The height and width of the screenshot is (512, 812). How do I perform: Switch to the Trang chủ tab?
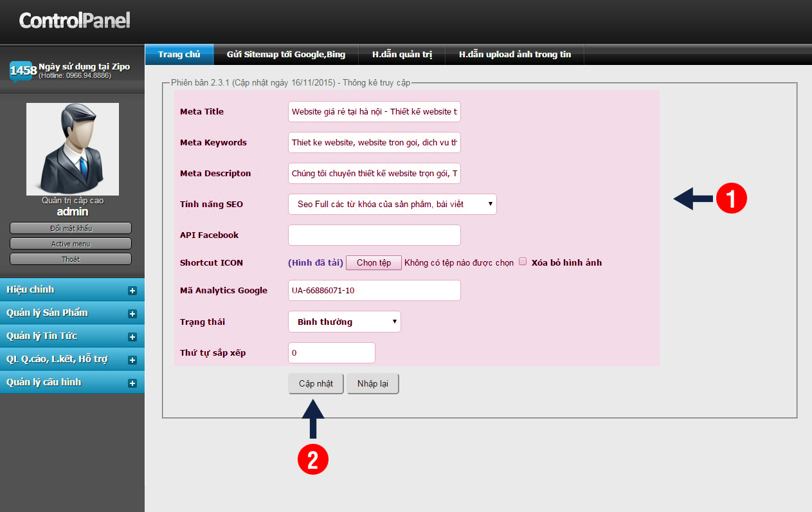(x=179, y=55)
